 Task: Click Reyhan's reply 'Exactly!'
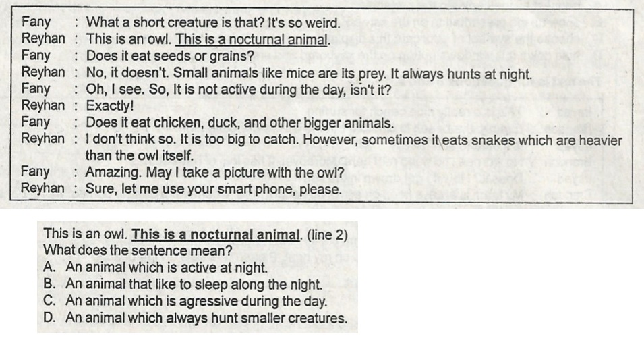point(110,106)
